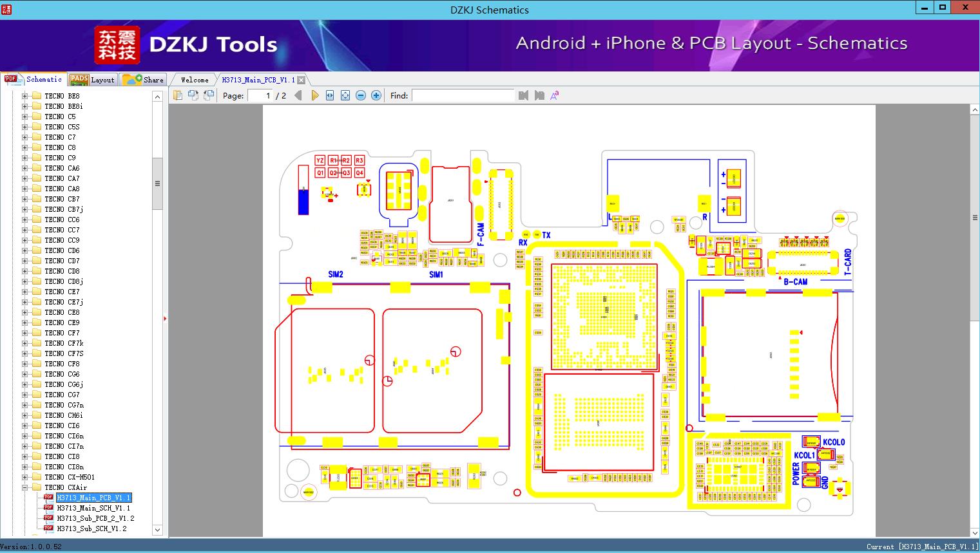This screenshot has width=980, height=553.
Task: Click the page number field
Action: click(x=260, y=95)
